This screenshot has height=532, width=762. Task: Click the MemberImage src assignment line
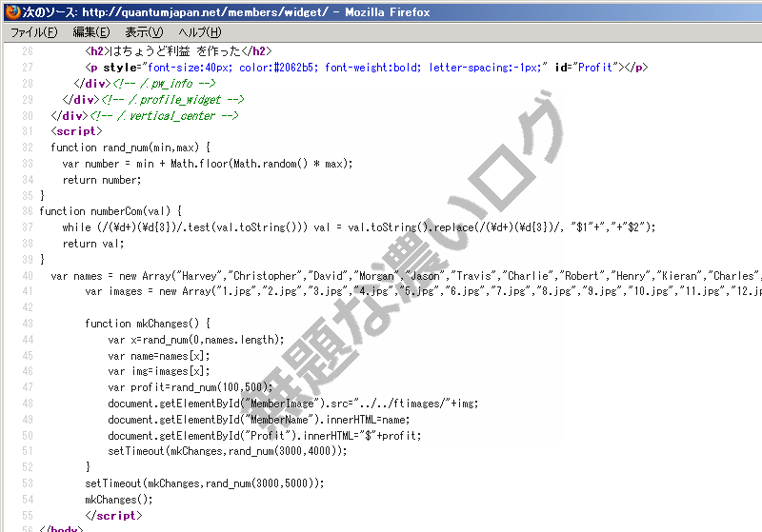coord(293,404)
